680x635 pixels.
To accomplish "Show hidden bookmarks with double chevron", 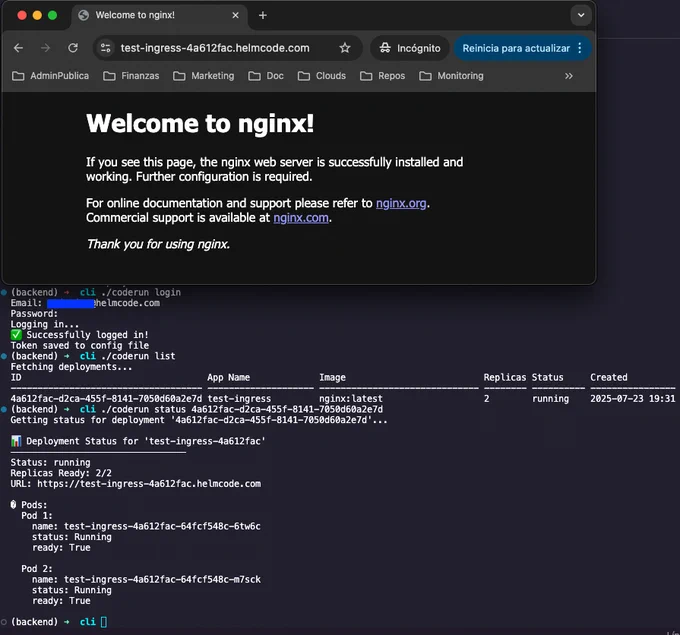I will [569, 76].
